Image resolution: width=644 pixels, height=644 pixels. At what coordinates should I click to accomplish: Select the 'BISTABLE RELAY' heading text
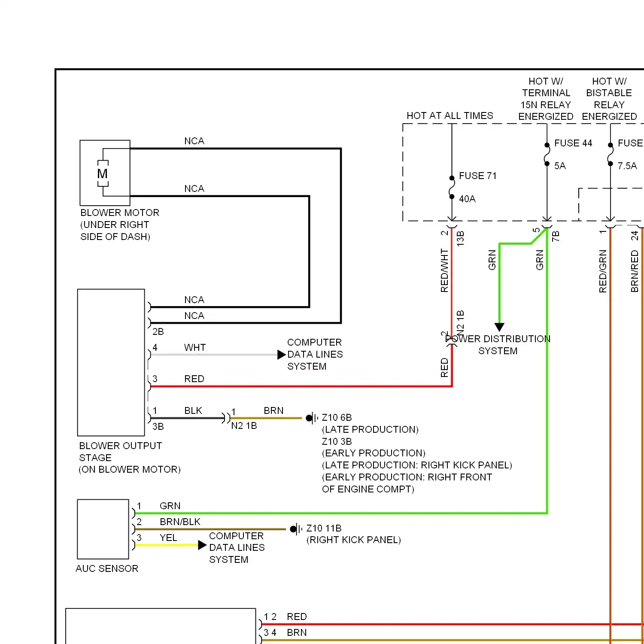[x=609, y=99]
